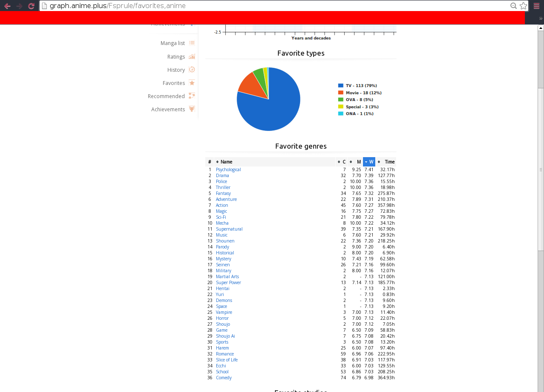Image resolution: width=544 pixels, height=392 pixels.
Task: Click the green OVA legend swatch
Action: pyautogui.click(x=340, y=100)
